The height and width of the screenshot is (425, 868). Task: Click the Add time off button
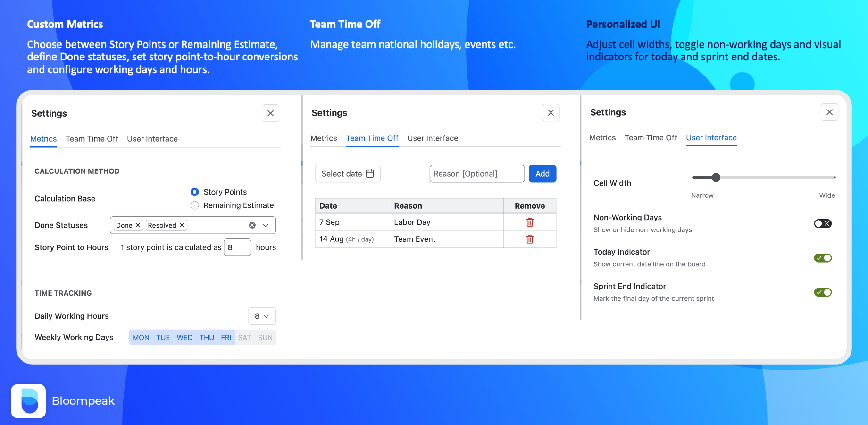(x=542, y=174)
